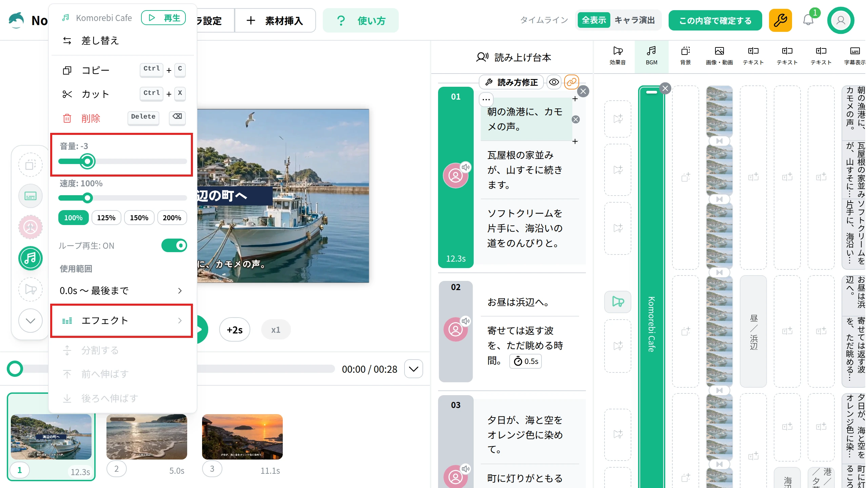
Task: Click the subtitle icon in left sidebar
Action: 31,196
